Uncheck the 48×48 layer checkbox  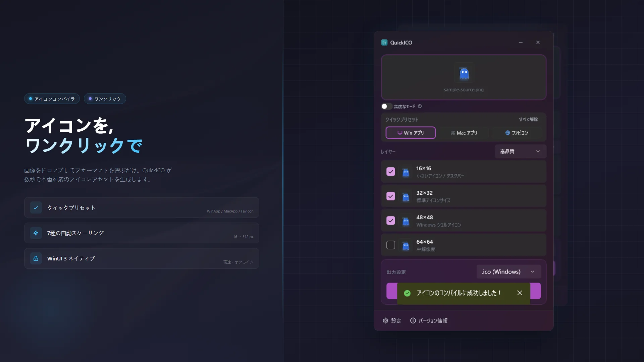(391, 221)
